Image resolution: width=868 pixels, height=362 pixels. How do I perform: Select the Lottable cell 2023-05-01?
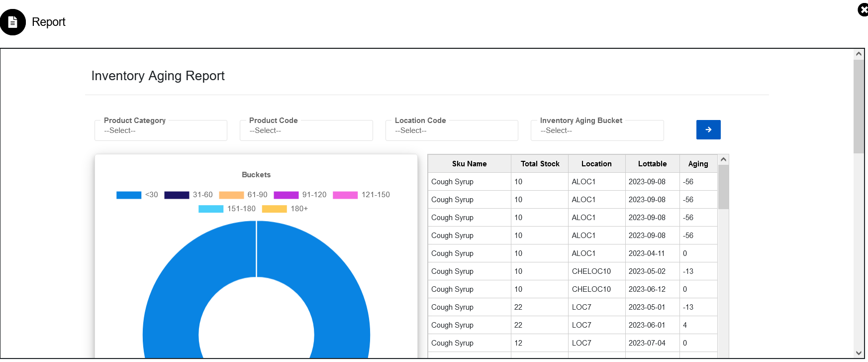[652, 307]
